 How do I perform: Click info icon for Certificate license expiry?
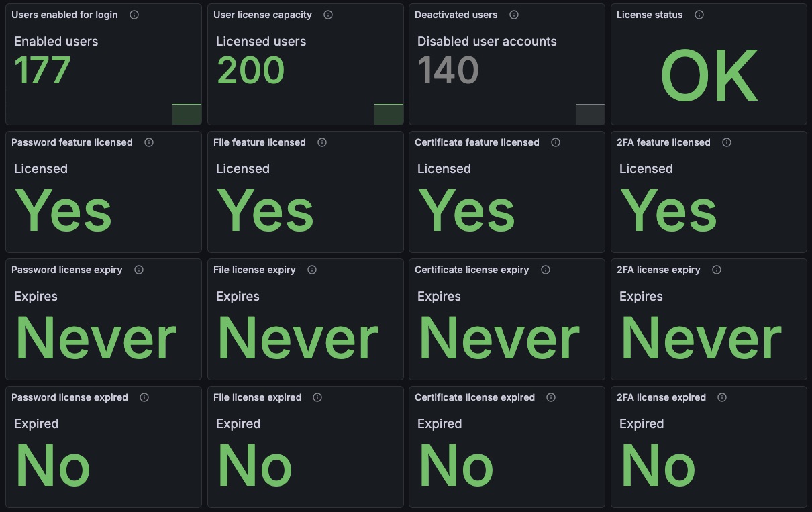pyautogui.click(x=546, y=270)
